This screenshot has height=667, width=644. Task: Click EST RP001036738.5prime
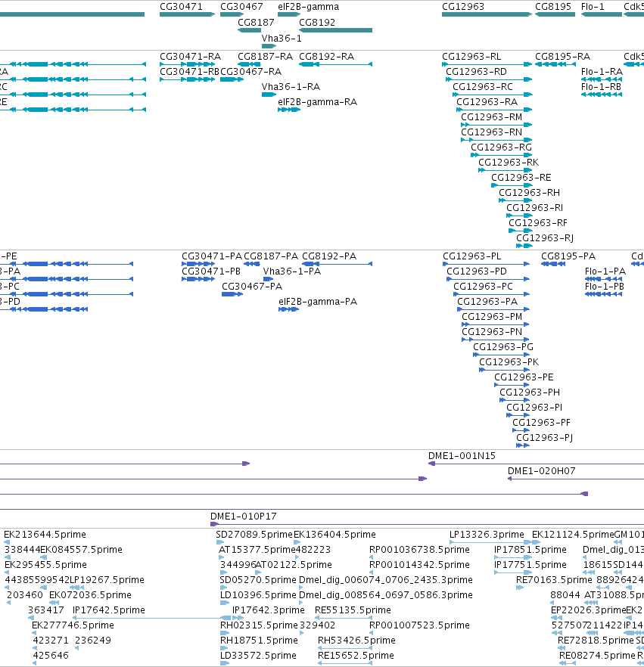pyautogui.click(x=420, y=550)
